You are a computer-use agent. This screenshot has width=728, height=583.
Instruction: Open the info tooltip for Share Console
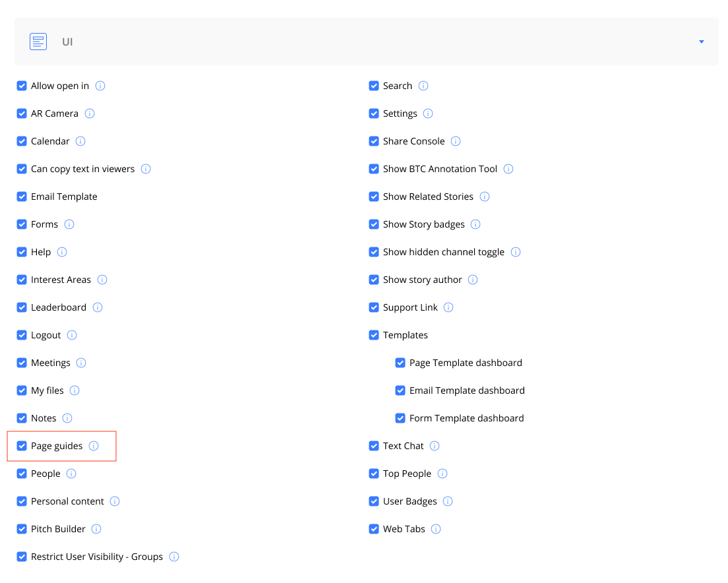tap(456, 141)
